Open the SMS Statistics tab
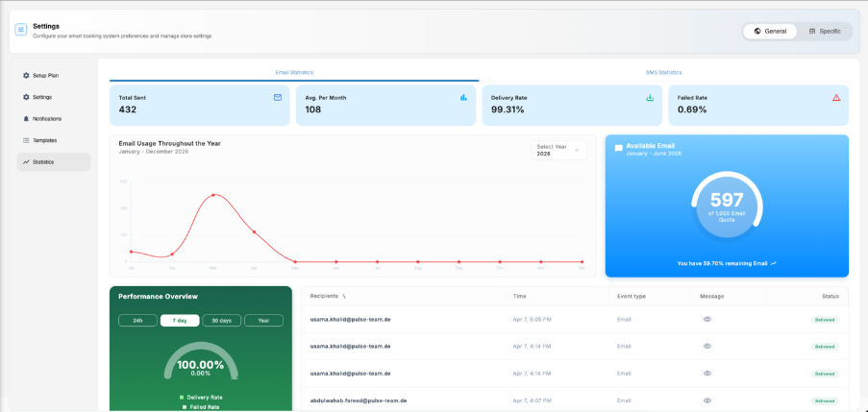The width and height of the screenshot is (868, 412). coord(663,73)
